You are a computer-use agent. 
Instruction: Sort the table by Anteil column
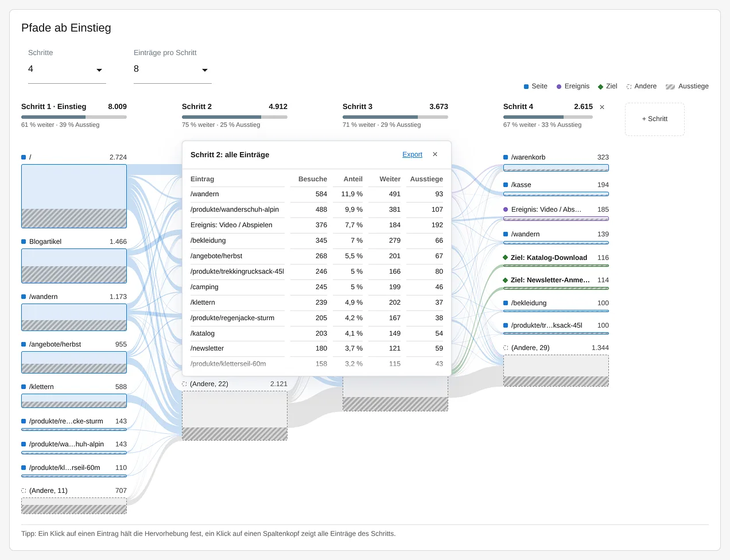[353, 179]
